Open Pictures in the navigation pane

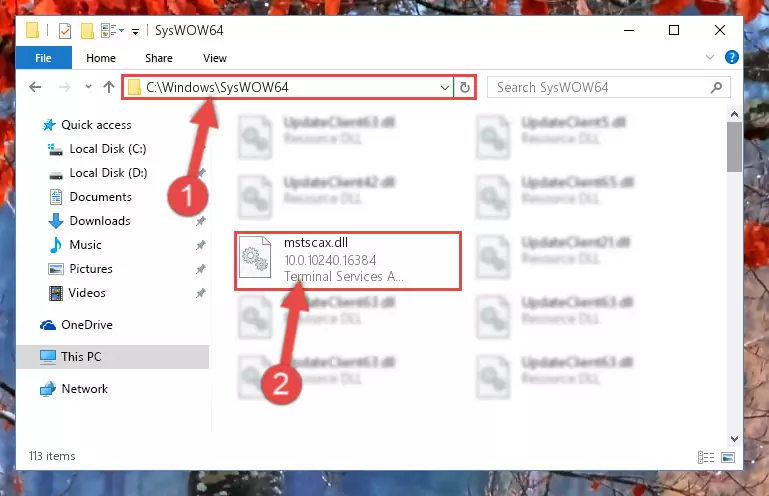click(x=91, y=269)
